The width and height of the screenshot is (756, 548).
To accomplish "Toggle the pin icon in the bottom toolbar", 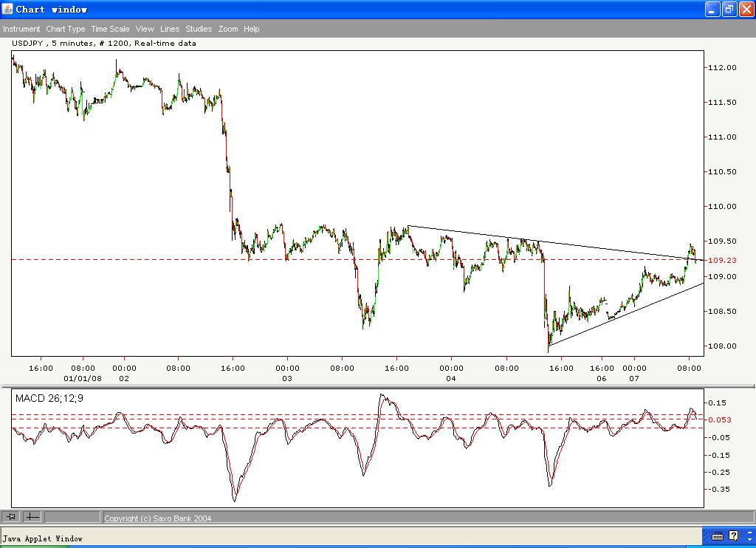I will coord(10,517).
